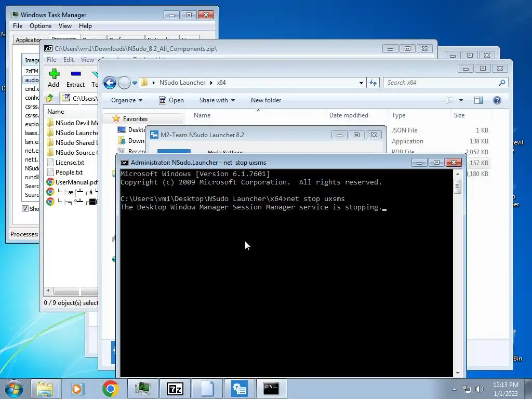Open the Organize dropdown
532x399 pixels.
[x=127, y=100]
